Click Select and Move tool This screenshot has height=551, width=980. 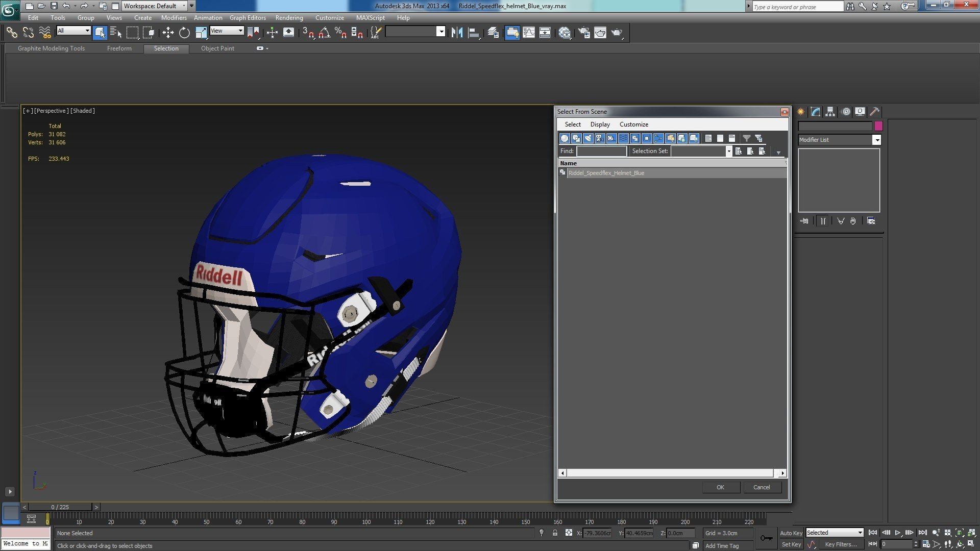(x=168, y=33)
